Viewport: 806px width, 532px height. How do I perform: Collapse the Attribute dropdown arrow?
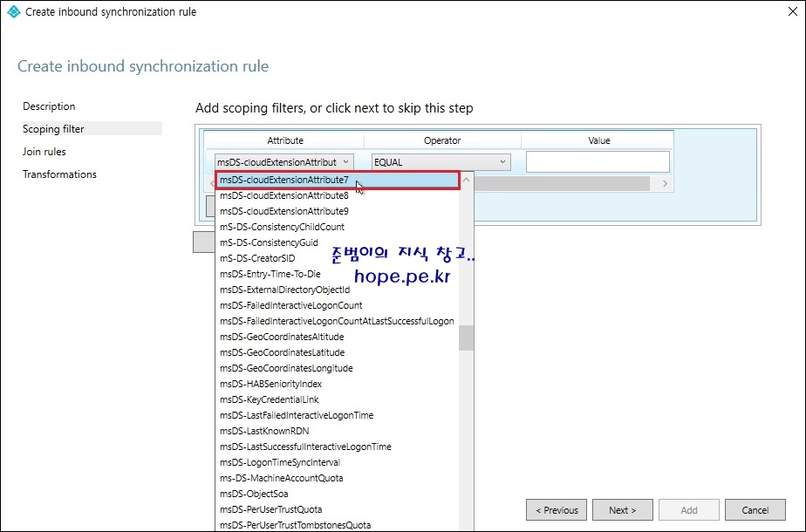click(346, 162)
